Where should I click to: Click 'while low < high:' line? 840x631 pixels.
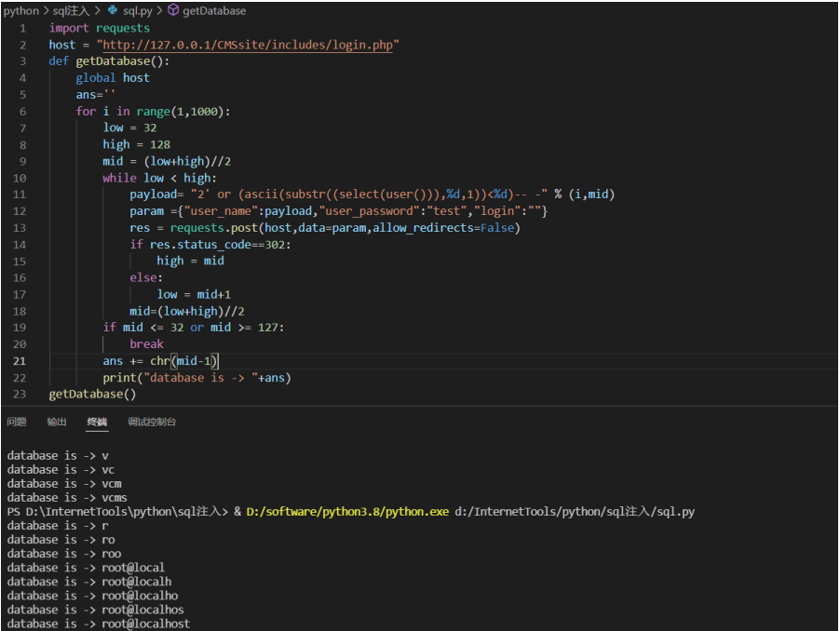(159, 178)
